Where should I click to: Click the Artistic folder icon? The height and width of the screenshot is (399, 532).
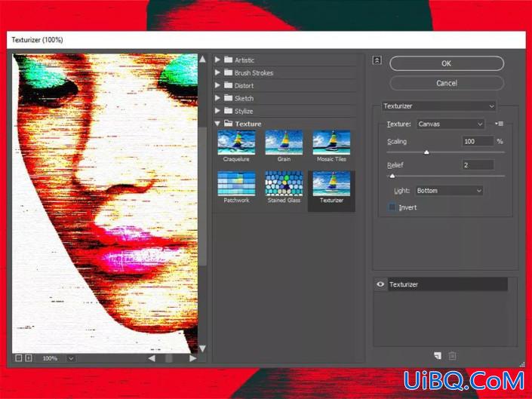[229, 60]
